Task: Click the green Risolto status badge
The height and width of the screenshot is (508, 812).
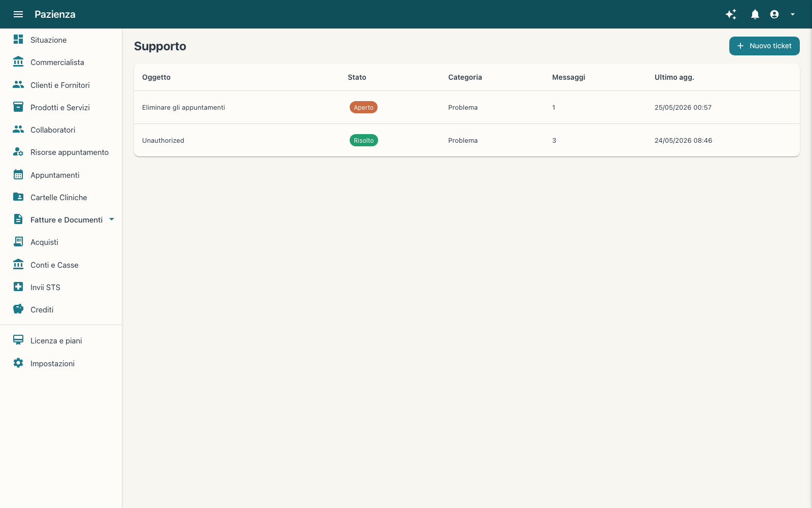Action: point(364,140)
